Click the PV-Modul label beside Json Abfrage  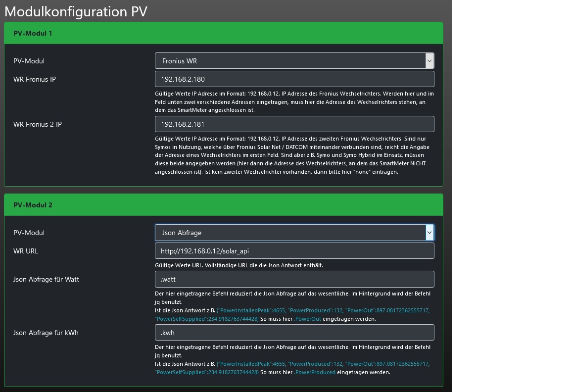29,233
